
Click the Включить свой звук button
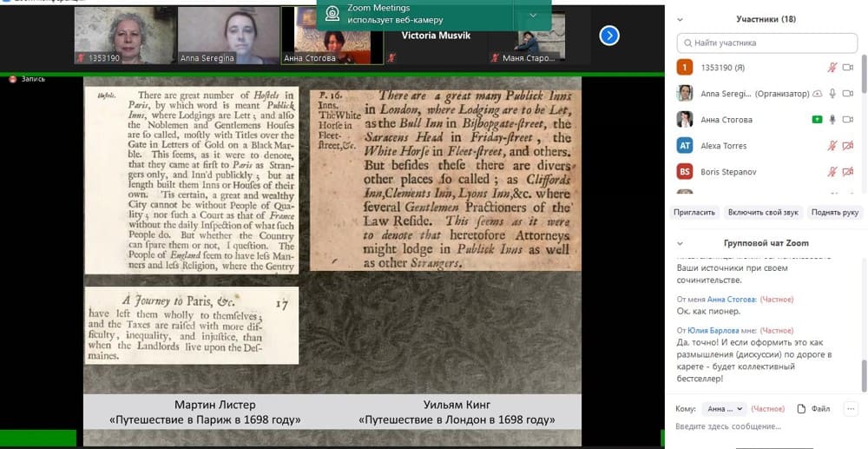pos(763,212)
